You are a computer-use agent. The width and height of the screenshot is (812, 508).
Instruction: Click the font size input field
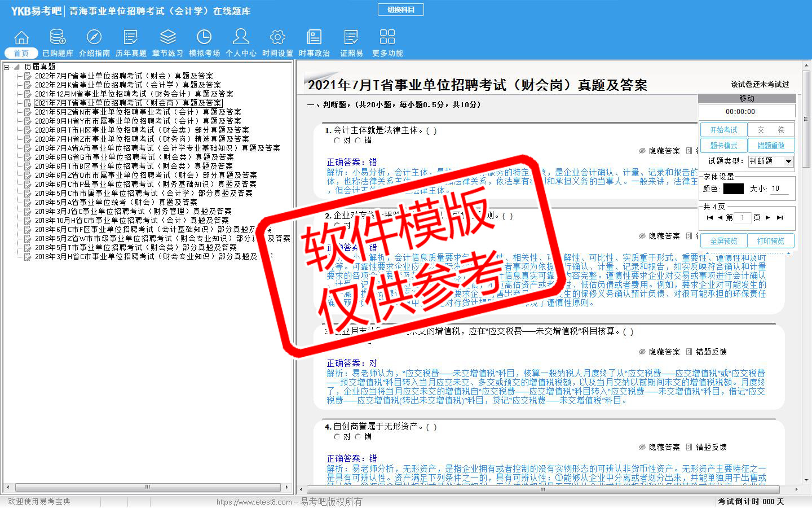[779, 189]
